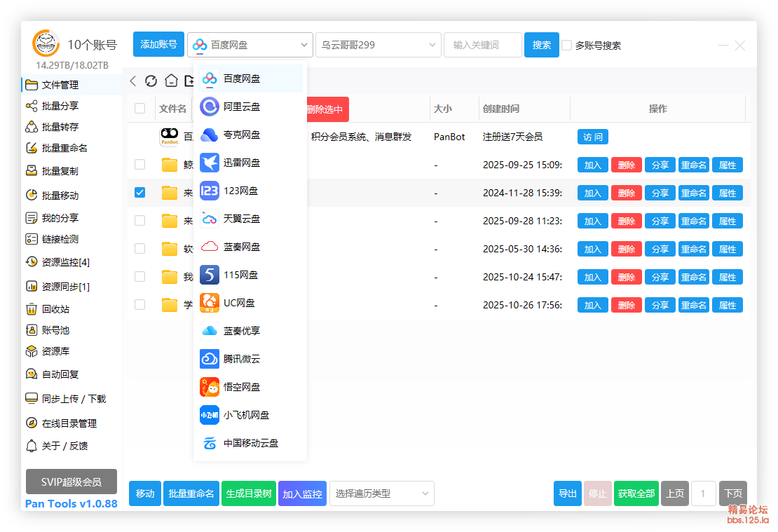778x532 pixels.
Task: Open 资源监控[4] in the sidebar
Action: (72, 262)
